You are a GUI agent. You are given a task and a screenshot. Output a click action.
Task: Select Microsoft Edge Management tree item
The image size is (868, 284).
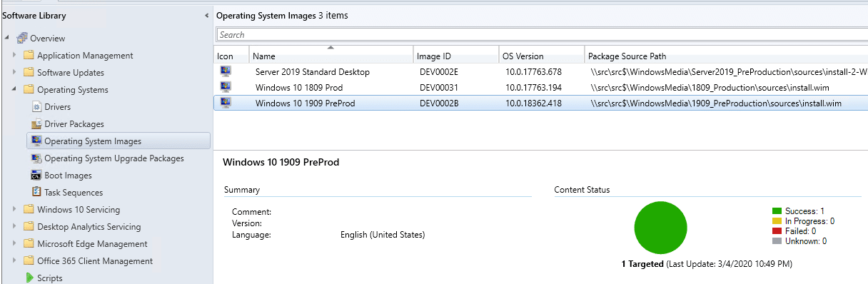92,244
